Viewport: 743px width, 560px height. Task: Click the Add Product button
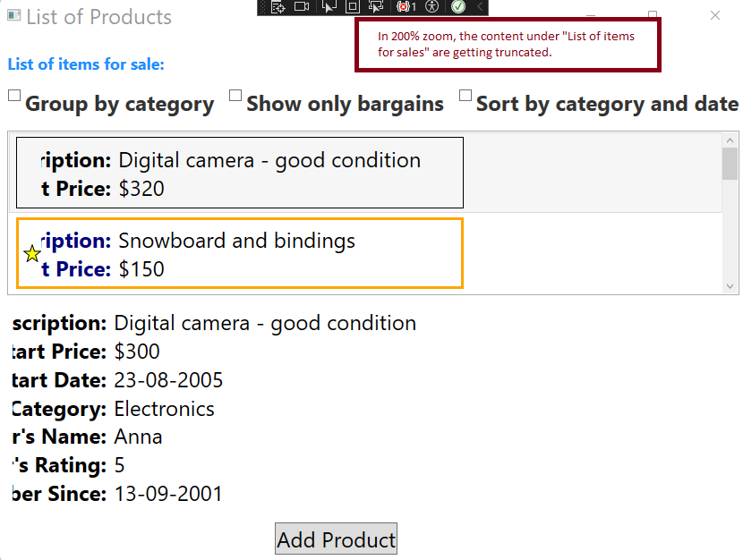[x=336, y=539]
